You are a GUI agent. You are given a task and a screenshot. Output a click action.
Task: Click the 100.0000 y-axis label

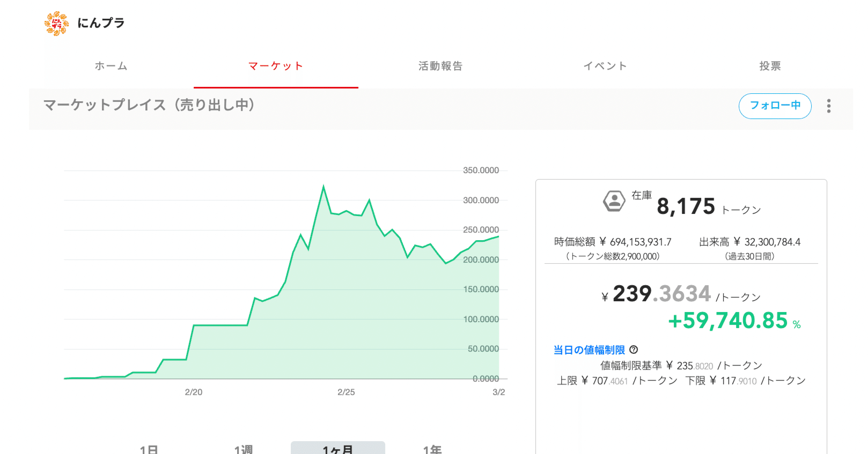click(x=481, y=319)
